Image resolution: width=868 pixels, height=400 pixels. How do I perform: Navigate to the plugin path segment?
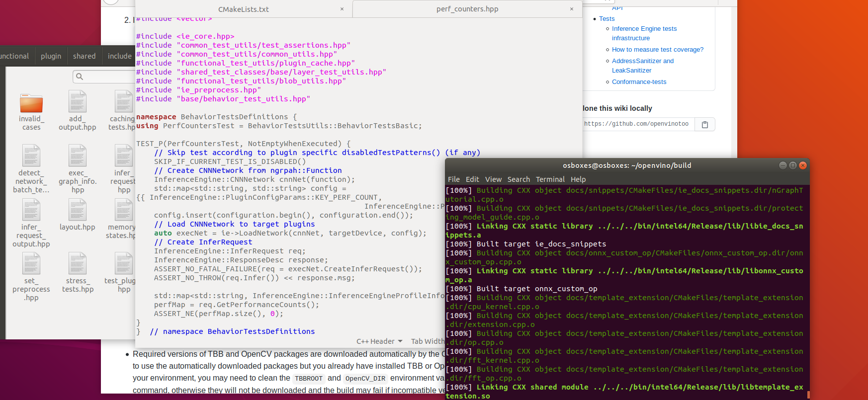pos(51,56)
